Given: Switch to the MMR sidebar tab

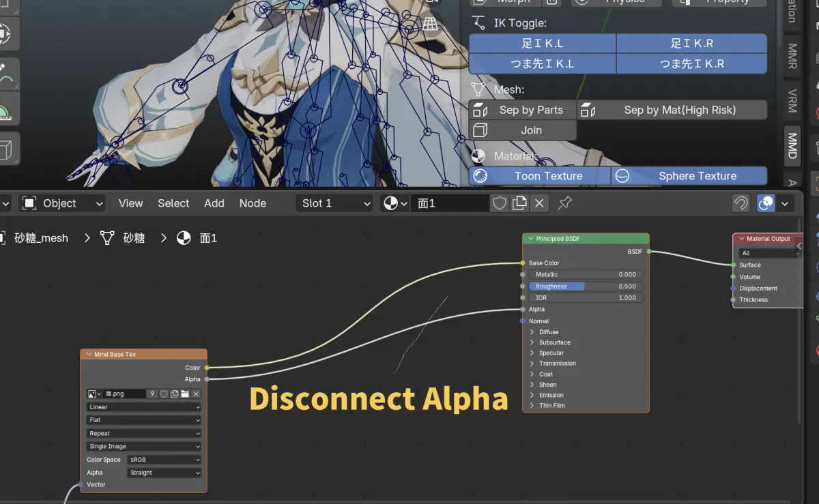Looking at the screenshot, I should [x=792, y=56].
